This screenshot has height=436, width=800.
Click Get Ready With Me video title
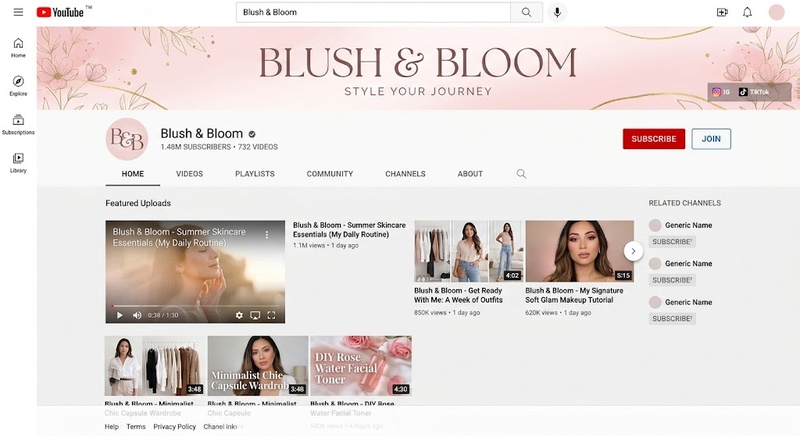(x=458, y=295)
